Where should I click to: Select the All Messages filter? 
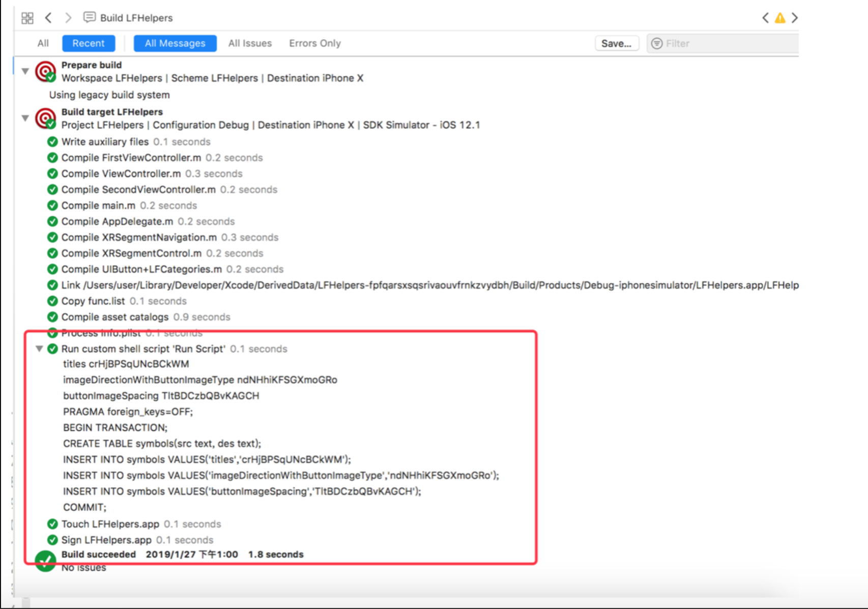click(x=175, y=43)
